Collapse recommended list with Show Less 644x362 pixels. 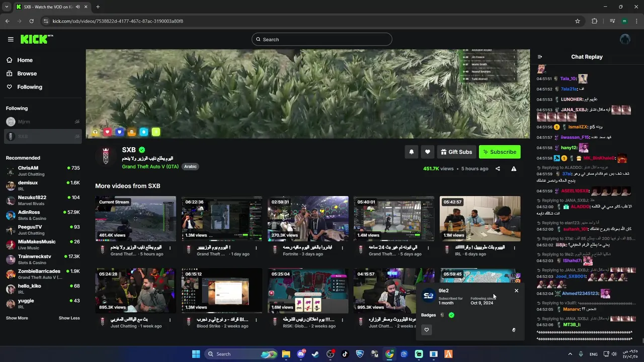(x=69, y=318)
